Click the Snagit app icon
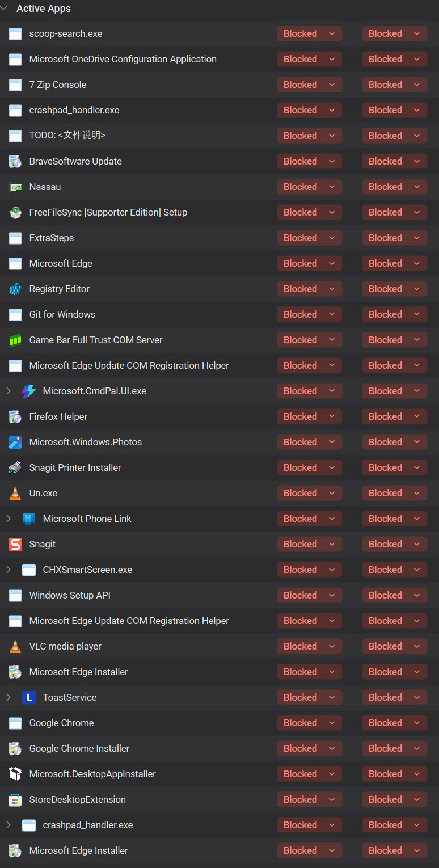Image resolution: width=439 pixels, height=868 pixels. pos(15,545)
